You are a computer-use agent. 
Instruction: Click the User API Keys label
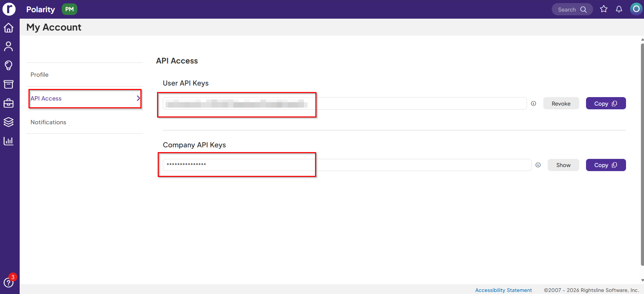point(186,83)
